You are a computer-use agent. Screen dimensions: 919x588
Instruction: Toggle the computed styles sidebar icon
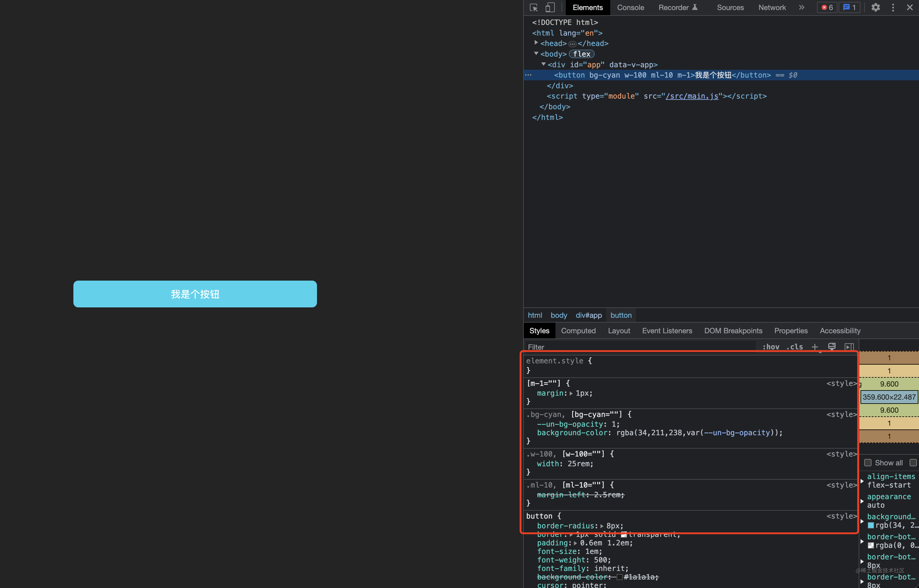[x=849, y=347]
